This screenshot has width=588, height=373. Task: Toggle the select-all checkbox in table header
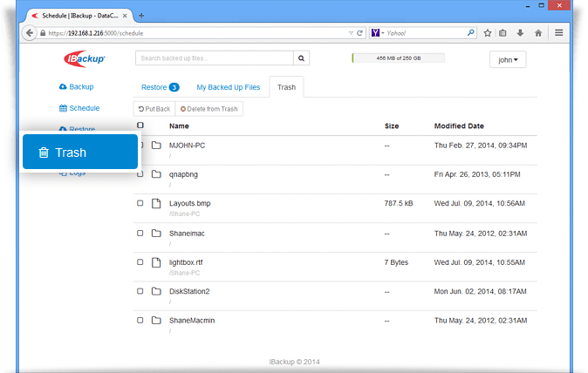[x=140, y=125]
